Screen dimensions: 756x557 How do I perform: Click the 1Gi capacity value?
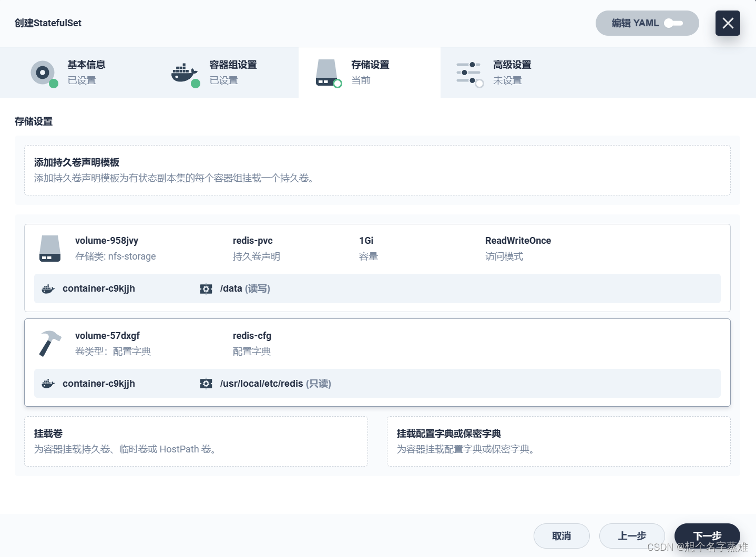click(366, 241)
